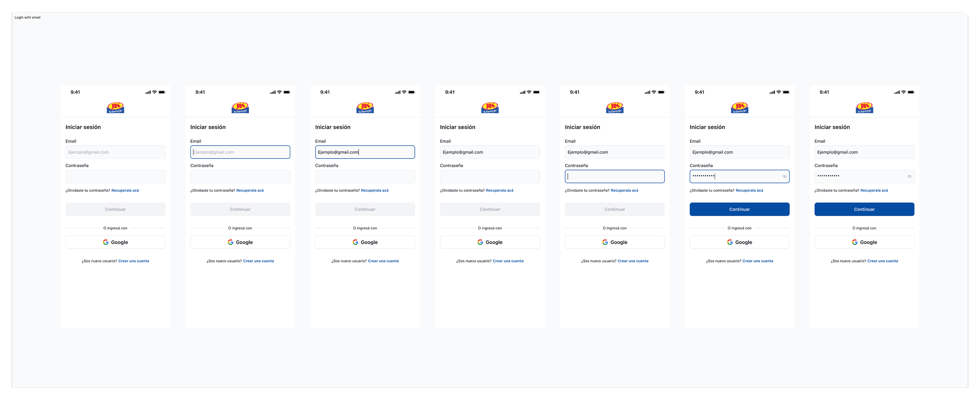
Task: Click the JK logo on the seventh phone screen
Action: [865, 108]
